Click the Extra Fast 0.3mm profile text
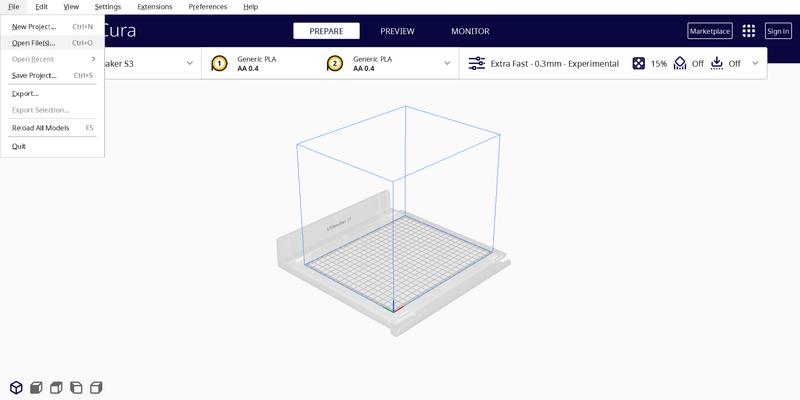The width and height of the screenshot is (800, 400). [555, 64]
